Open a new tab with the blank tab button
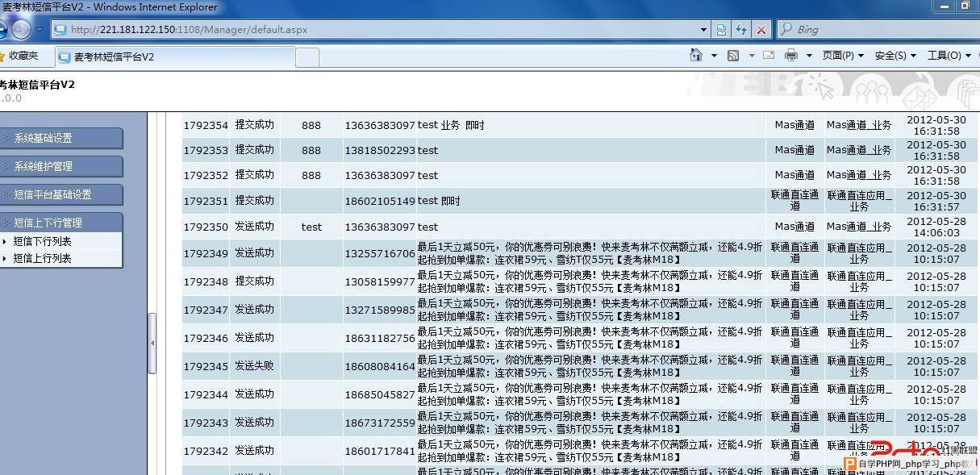This screenshot has width=980, height=475. point(307,57)
